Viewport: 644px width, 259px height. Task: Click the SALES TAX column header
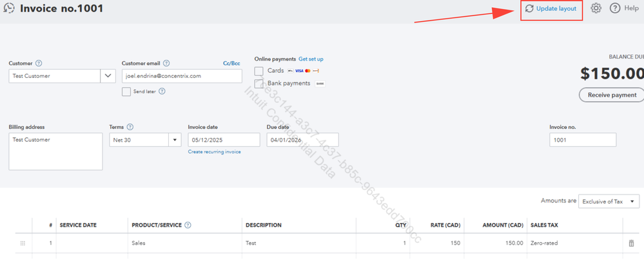544,225
